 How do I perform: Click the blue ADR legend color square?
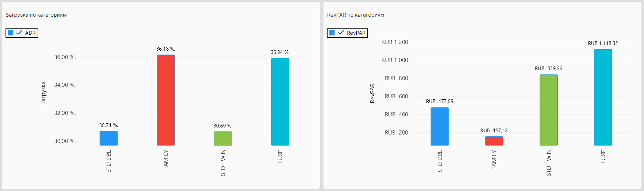pos(10,33)
